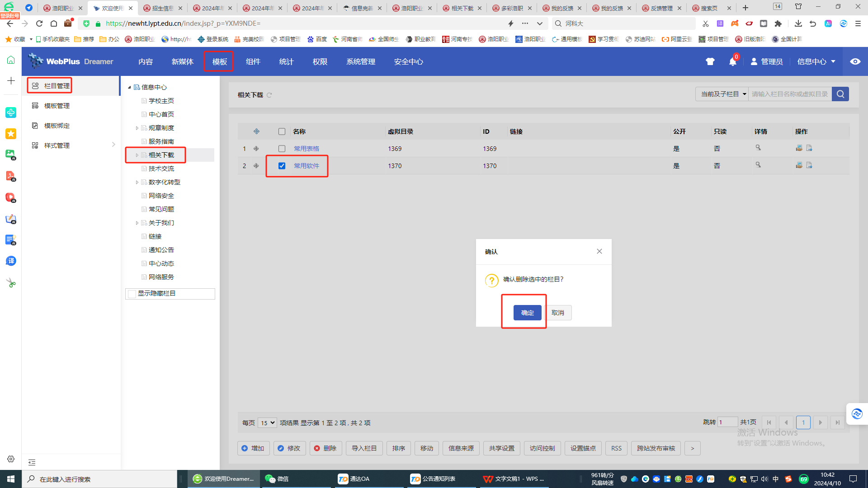Click the 取消 button in dialog
The image size is (868, 488).
tap(557, 313)
